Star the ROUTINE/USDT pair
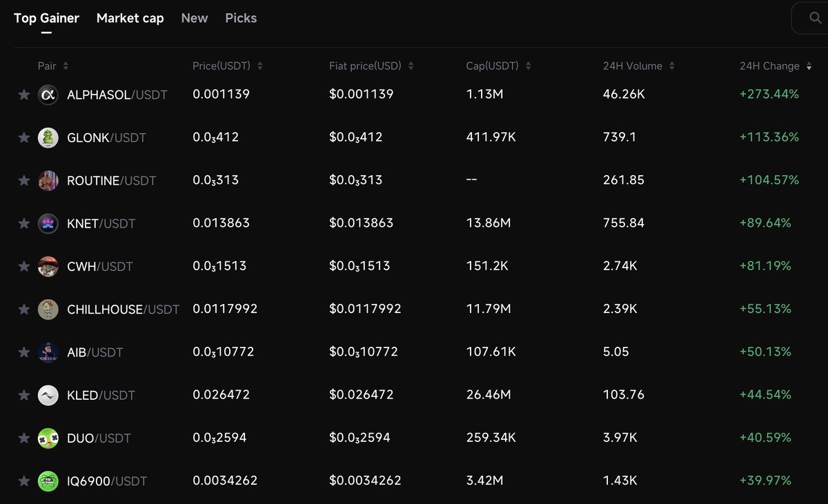This screenshot has height=504, width=828. [x=24, y=180]
